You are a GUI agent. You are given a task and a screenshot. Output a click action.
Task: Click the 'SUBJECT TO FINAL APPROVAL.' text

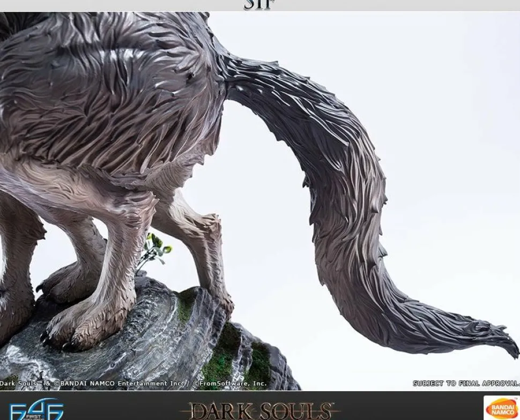point(466,383)
